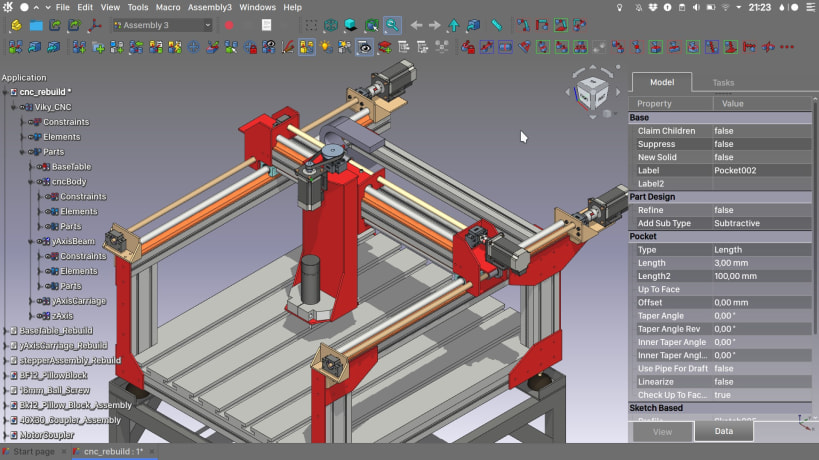Click the measure distance ruler icon
Viewport: 819px width, 460px height.
click(x=497, y=25)
